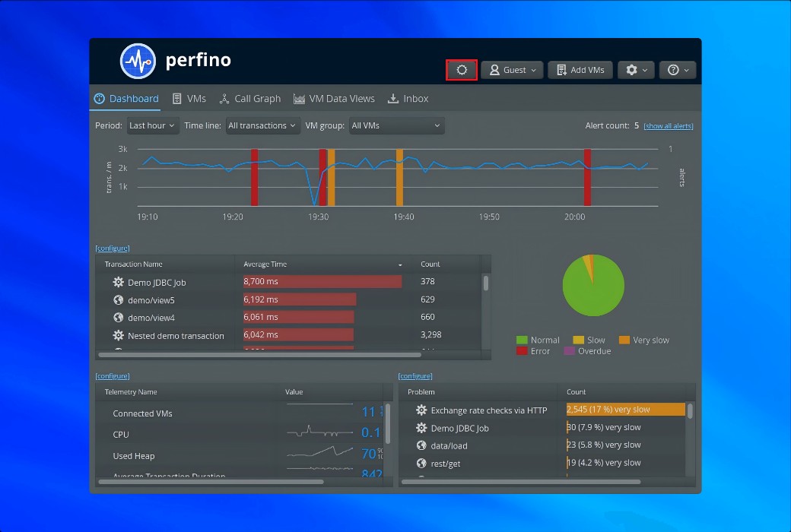This screenshot has height=532, width=791.
Task: Click the '2,545 (17 %) very slow' bar
Action: click(x=625, y=410)
